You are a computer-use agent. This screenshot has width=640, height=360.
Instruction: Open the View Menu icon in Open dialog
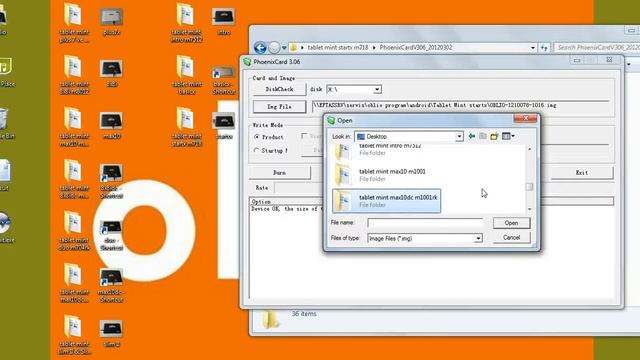508,136
